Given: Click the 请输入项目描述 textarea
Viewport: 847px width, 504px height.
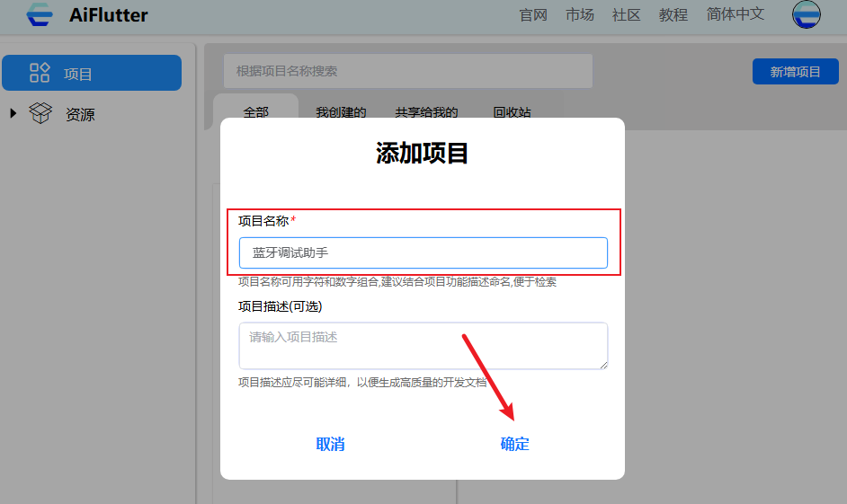Looking at the screenshot, I should click(x=423, y=346).
